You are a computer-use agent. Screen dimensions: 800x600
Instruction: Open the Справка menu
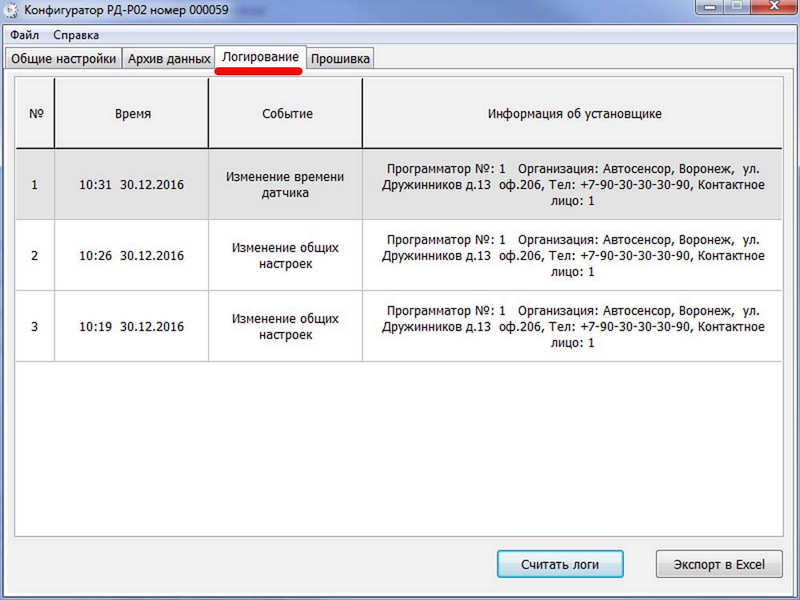76,35
